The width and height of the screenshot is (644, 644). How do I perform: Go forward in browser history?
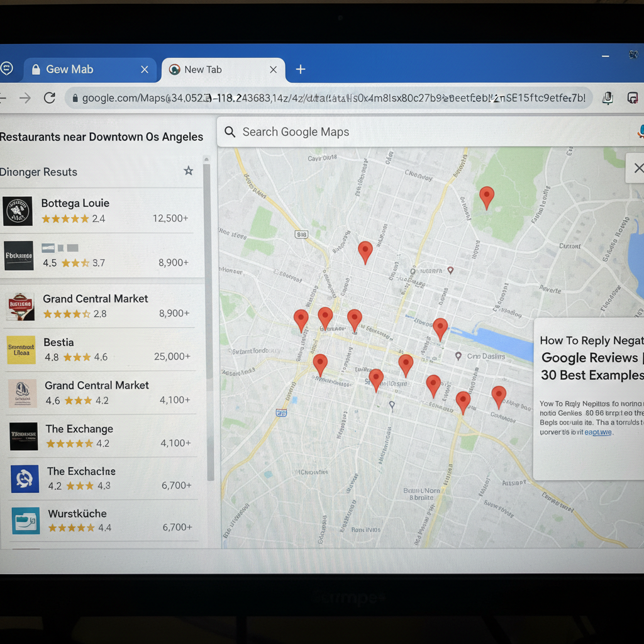pos(25,97)
